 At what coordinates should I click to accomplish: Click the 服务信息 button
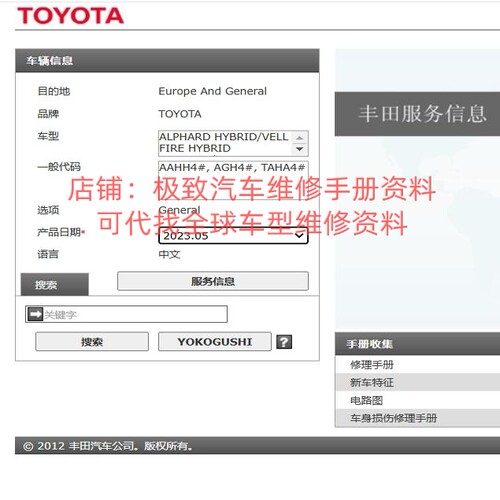213,281
